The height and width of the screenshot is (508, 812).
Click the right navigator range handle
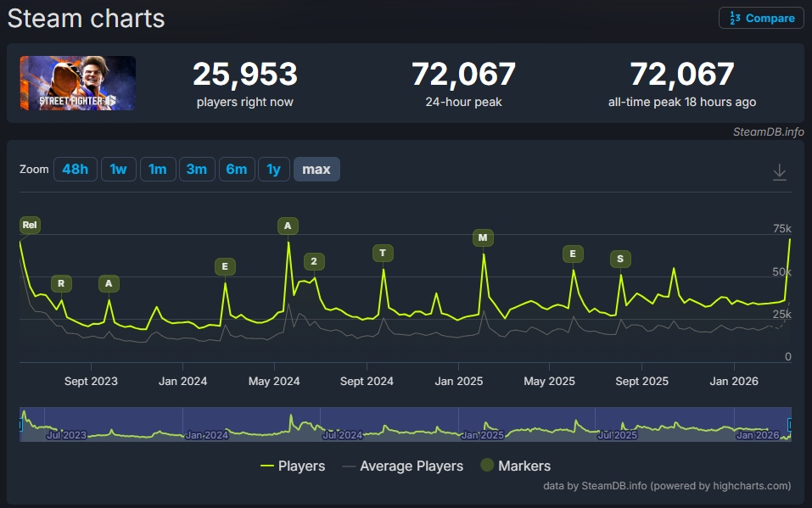790,424
